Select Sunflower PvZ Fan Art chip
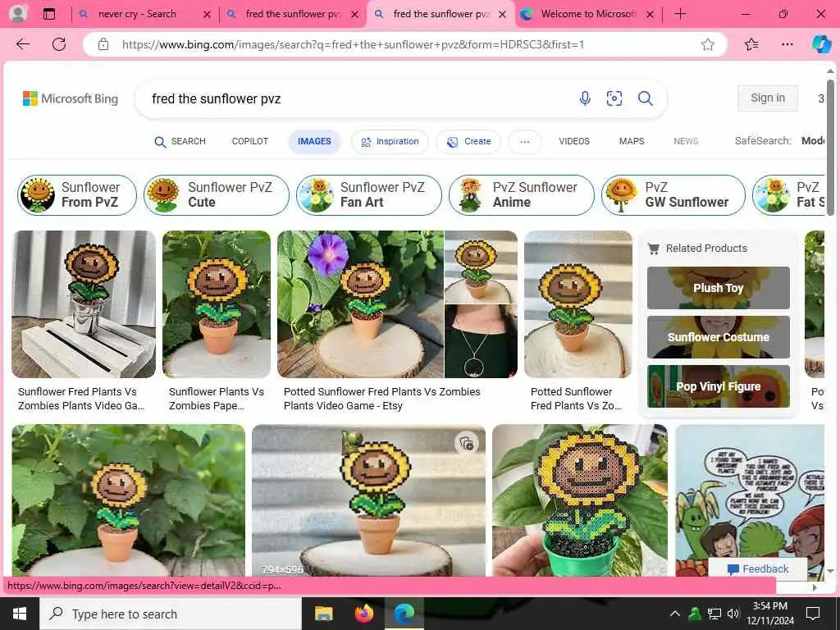Image resolution: width=840 pixels, height=630 pixels. click(369, 195)
